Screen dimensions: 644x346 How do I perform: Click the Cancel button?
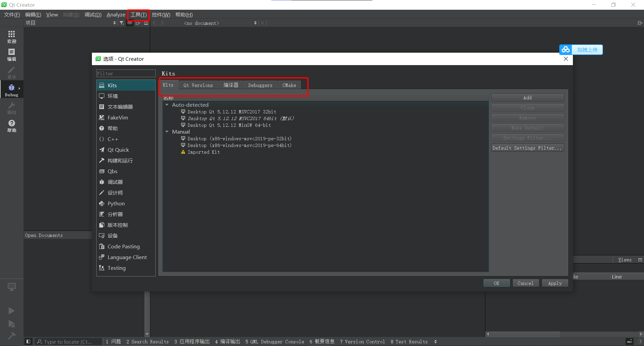tap(526, 283)
